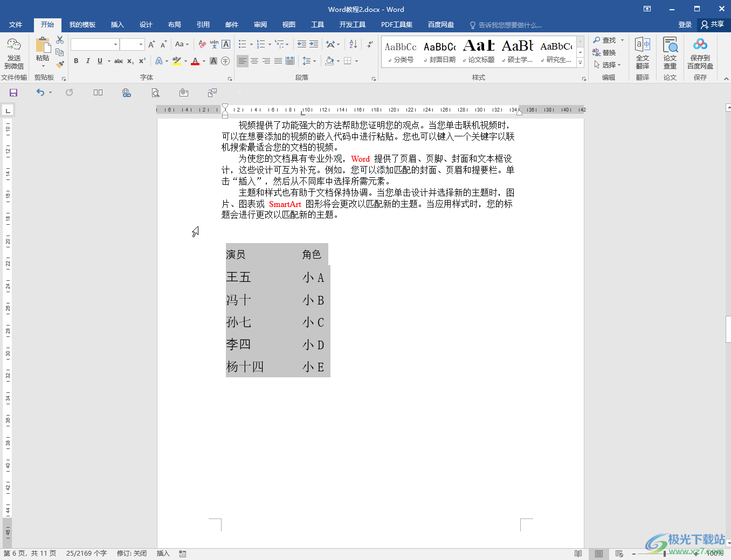Click the Character Border icon
Screen dimensions: 731x560
pos(226,44)
